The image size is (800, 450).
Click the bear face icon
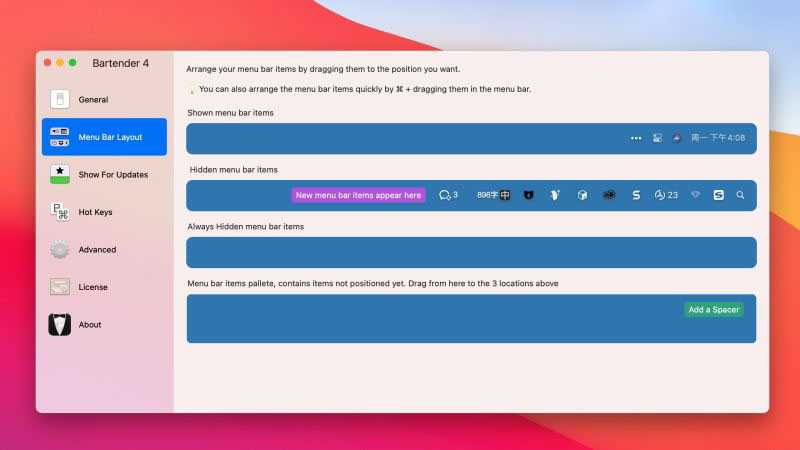point(528,195)
